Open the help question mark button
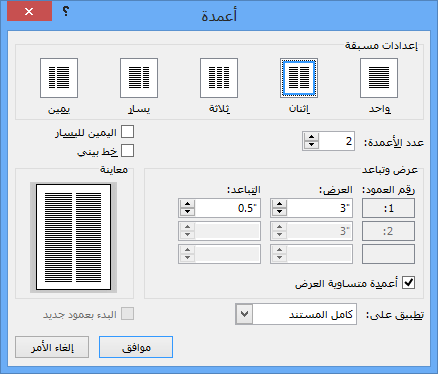This screenshot has width=438, height=374. click(x=66, y=12)
